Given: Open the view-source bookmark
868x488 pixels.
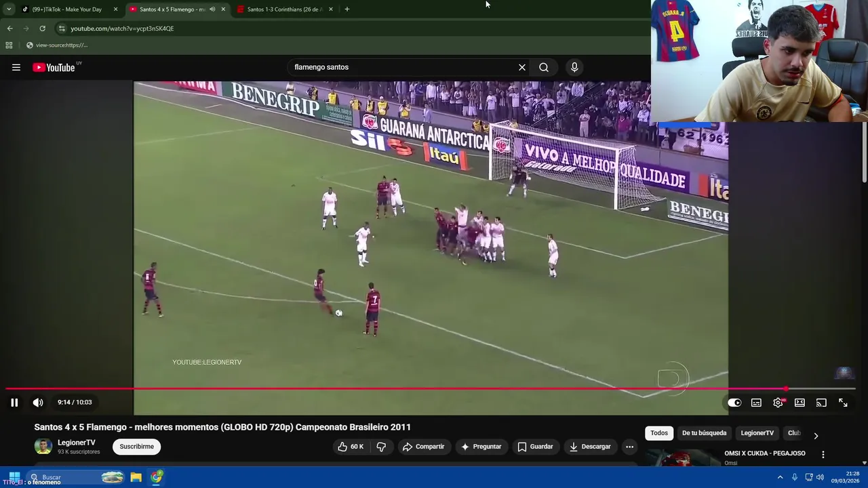Looking at the screenshot, I should [x=57, y=45].
